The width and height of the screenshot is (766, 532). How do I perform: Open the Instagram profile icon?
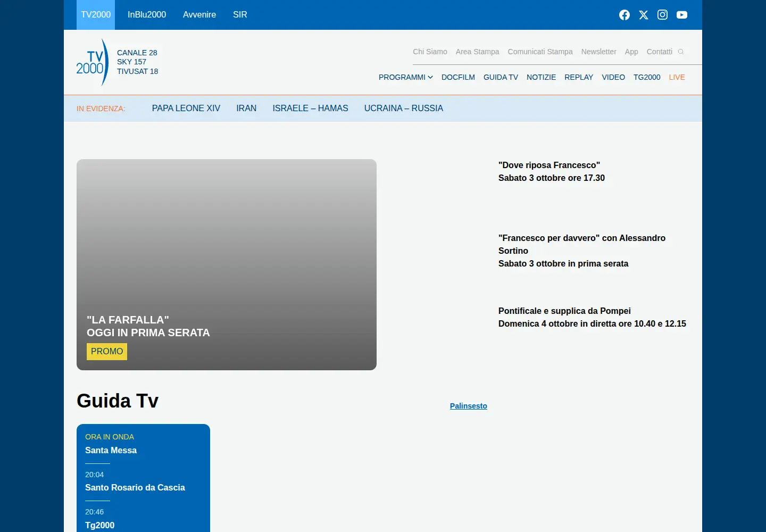pos(662,15)
